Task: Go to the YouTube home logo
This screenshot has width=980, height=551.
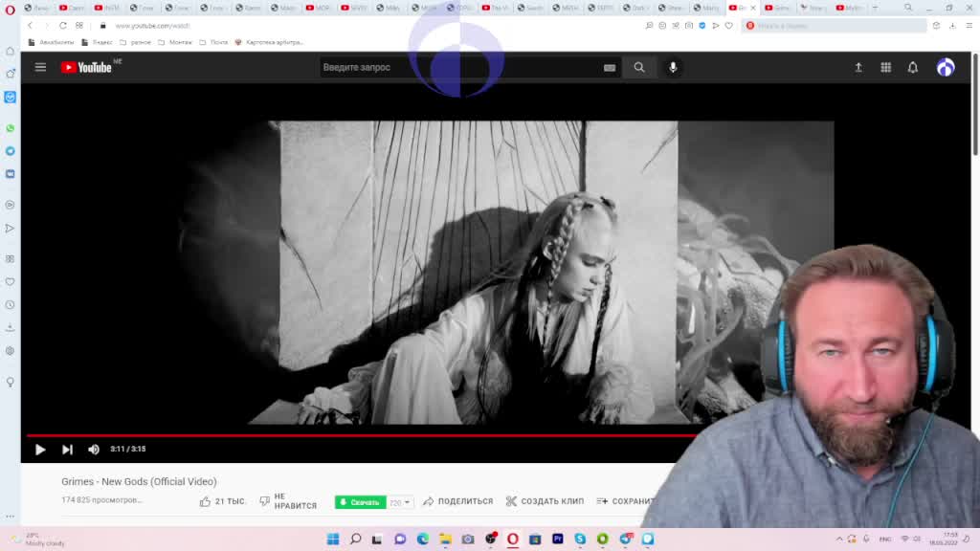Action: tap(86, 68)
